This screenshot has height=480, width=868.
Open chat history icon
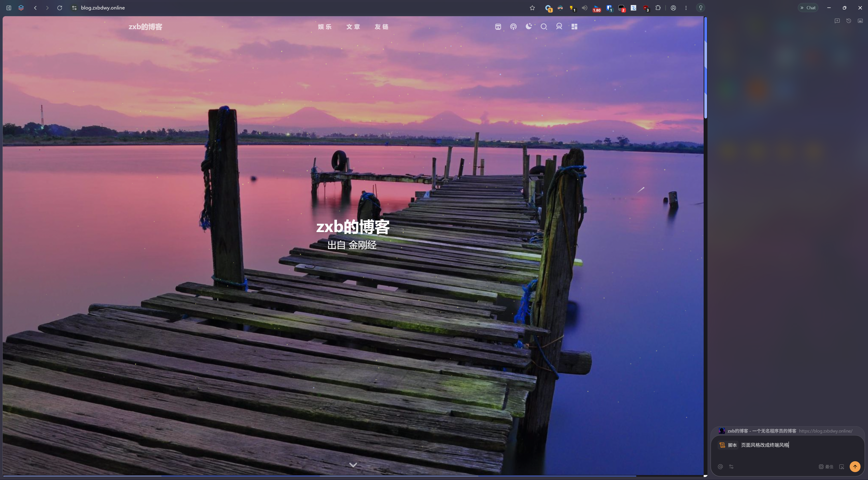click(x=849, y=21)
